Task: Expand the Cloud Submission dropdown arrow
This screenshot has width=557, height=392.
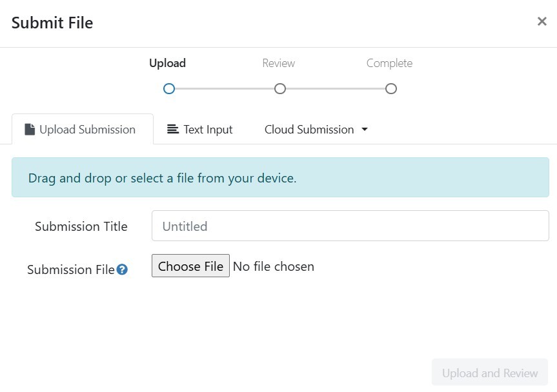Action: point(365,130)
